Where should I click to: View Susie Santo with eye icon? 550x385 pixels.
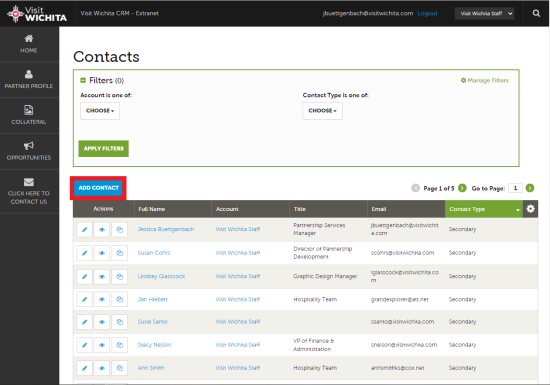[x=102, y=322]
